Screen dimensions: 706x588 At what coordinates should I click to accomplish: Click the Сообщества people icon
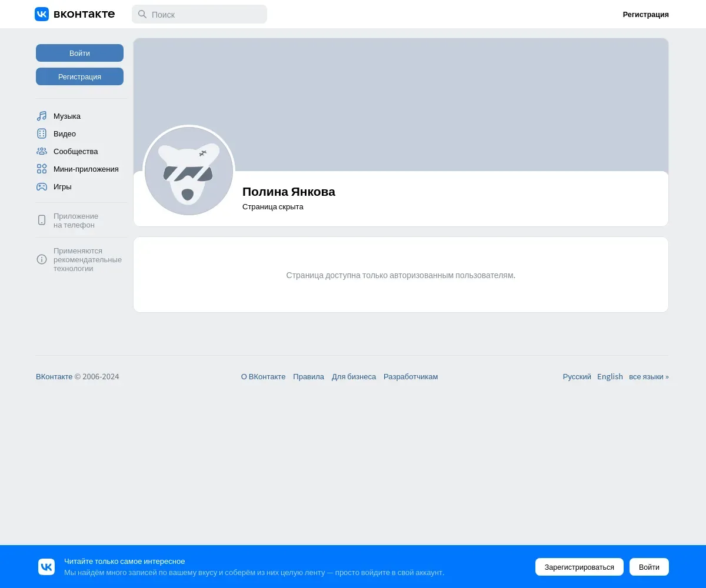pos(42,152)
